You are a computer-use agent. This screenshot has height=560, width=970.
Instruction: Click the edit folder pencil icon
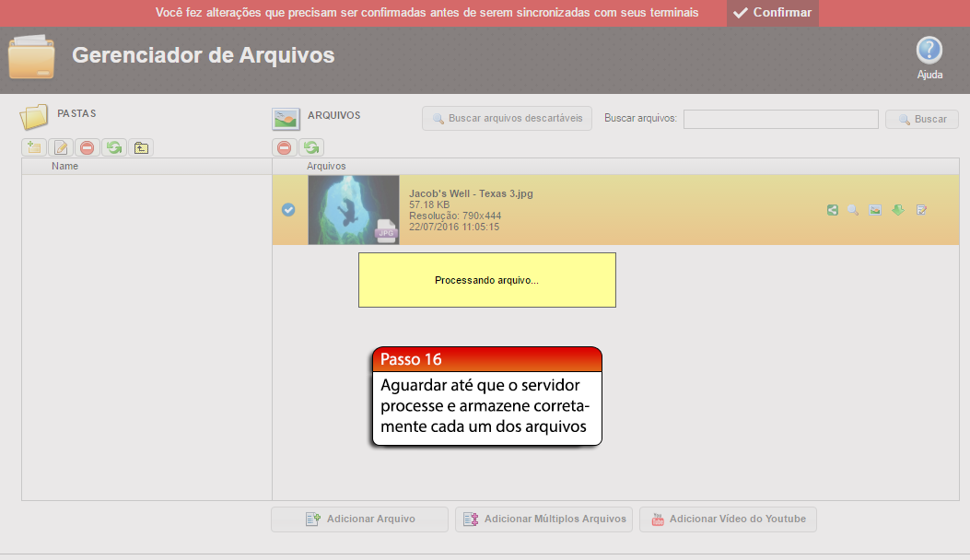(61, 147)
